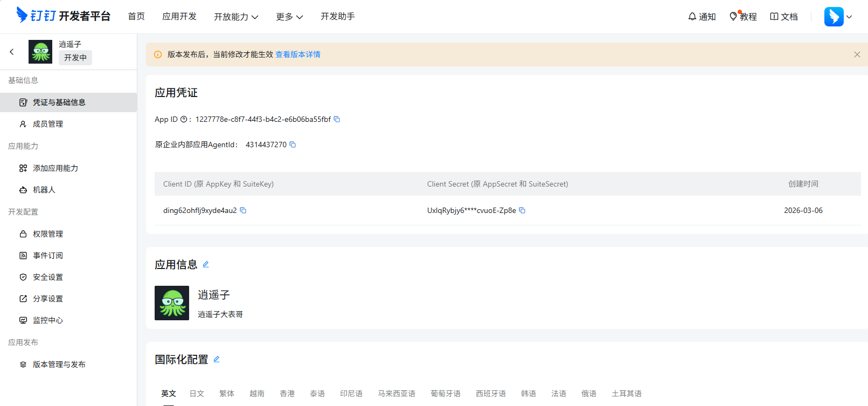Image resolution: width=868 pixels, height=406 pixels.
Task: Copy the App ID value
Action: (337, 119)
